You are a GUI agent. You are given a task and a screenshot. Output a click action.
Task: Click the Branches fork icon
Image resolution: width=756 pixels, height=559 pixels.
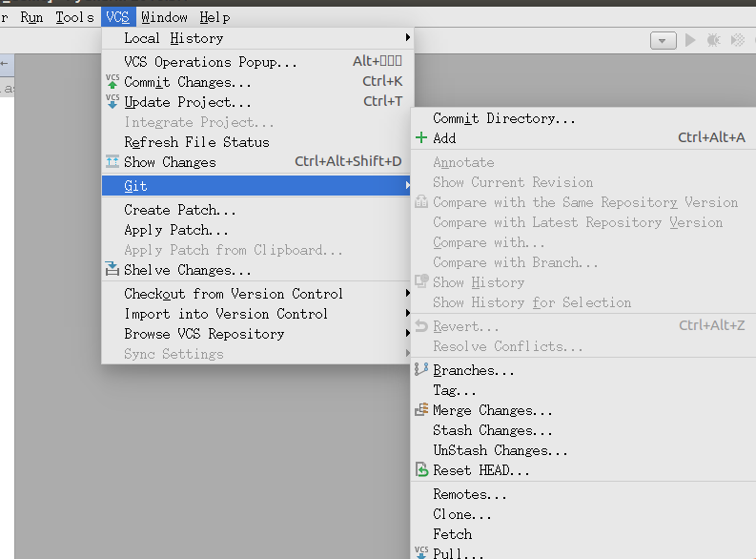coord(421,369)
